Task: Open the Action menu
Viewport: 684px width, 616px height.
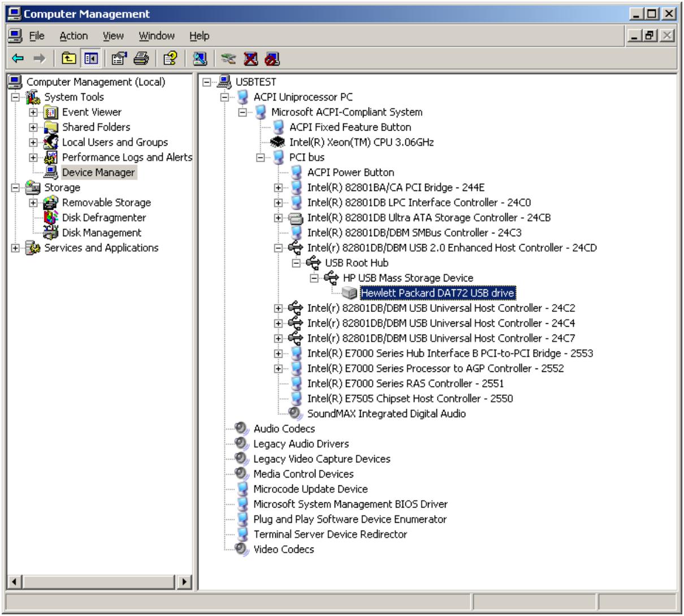Action: tap(73, 36)
